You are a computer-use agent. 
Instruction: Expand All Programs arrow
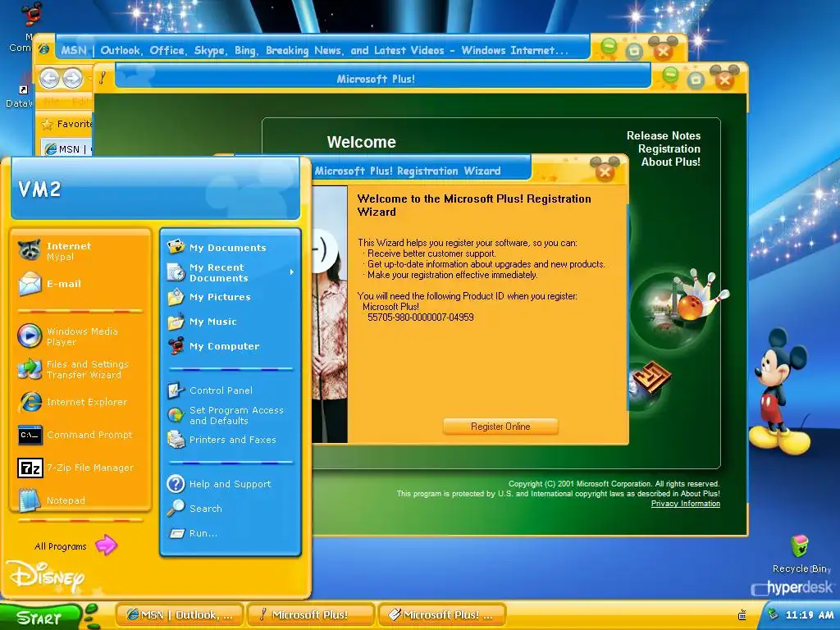106,546
